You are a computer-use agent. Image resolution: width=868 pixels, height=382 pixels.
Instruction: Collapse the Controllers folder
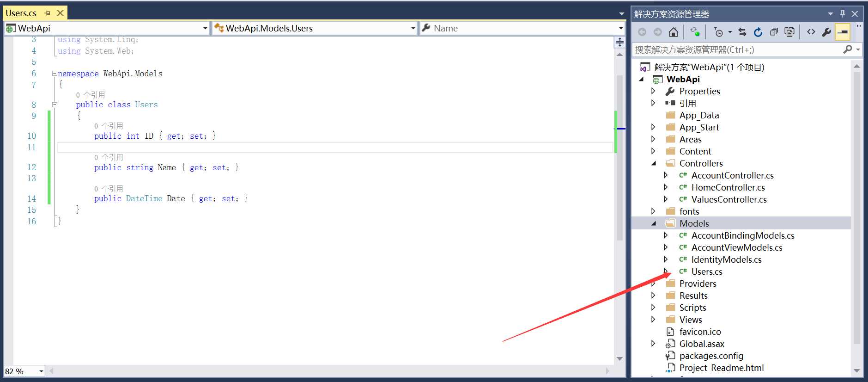click(654, 163)
